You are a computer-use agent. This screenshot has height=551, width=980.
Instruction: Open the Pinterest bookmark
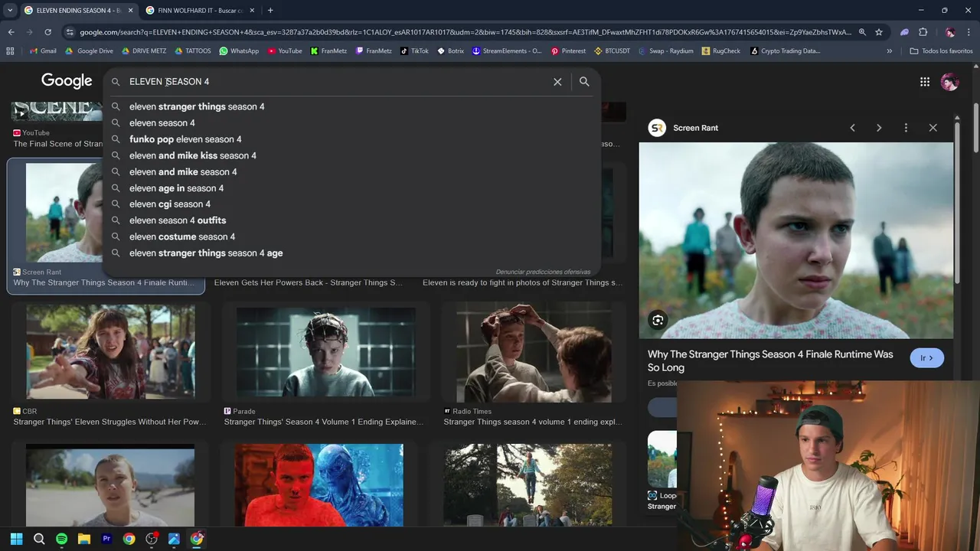pos(568,51)
